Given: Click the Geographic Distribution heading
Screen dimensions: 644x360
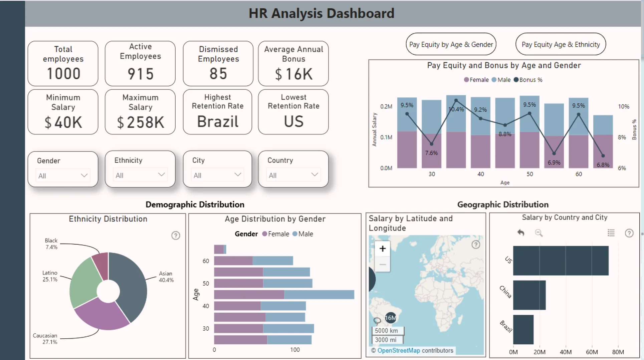Looking at the screenshot, I should 503,205.
